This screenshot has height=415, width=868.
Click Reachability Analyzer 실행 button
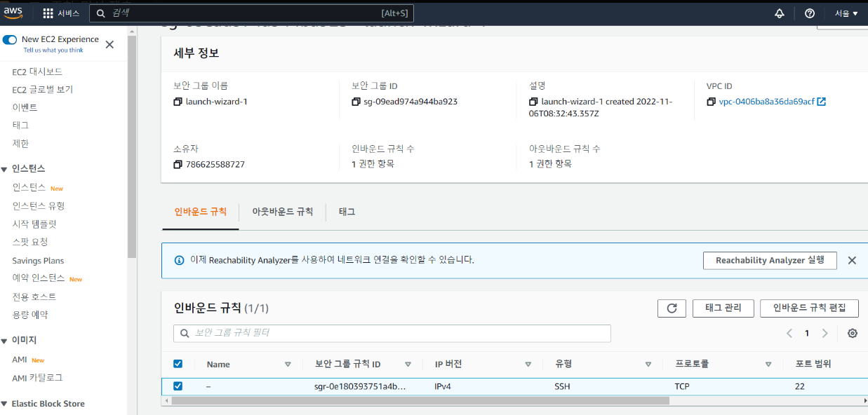(x=770, y=260)
